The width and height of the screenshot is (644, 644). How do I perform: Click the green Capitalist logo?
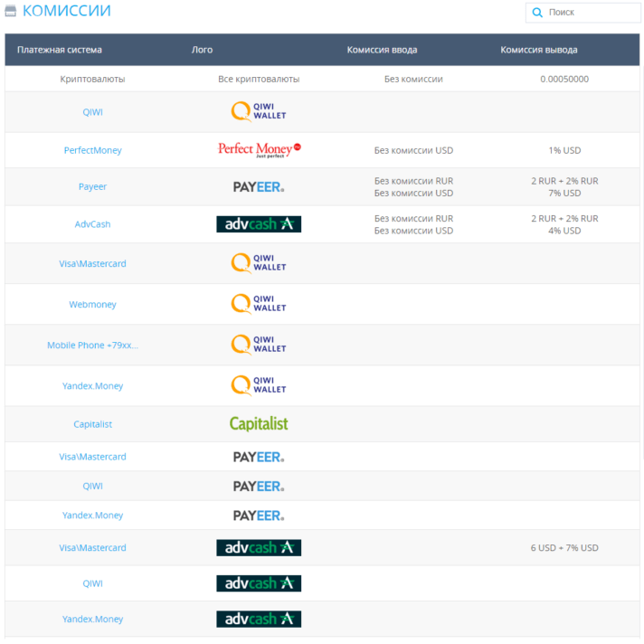[259, 423]
